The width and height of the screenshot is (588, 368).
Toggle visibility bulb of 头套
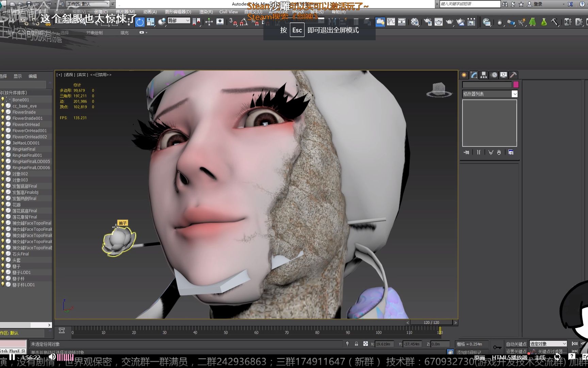click(3, 260)
